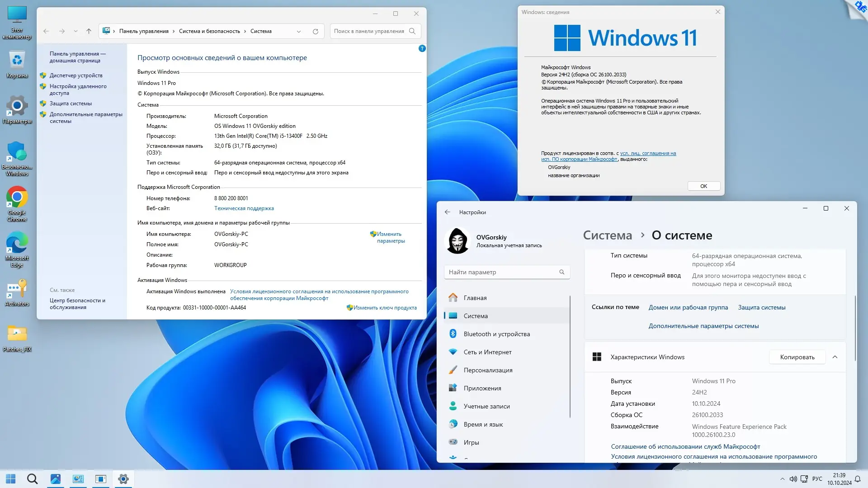Image resolution: width=868 pixels, height=488 pixels.
Task: Open the Device Manager link
Action: 76,75
